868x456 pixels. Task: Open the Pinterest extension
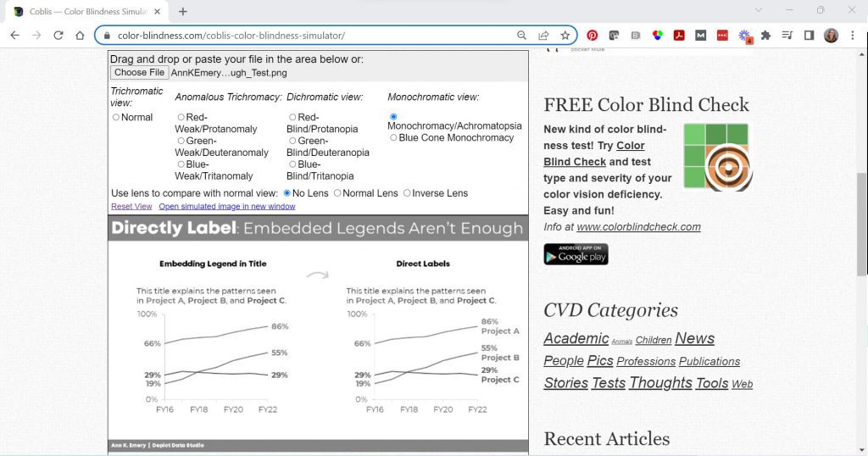point(593,36)
